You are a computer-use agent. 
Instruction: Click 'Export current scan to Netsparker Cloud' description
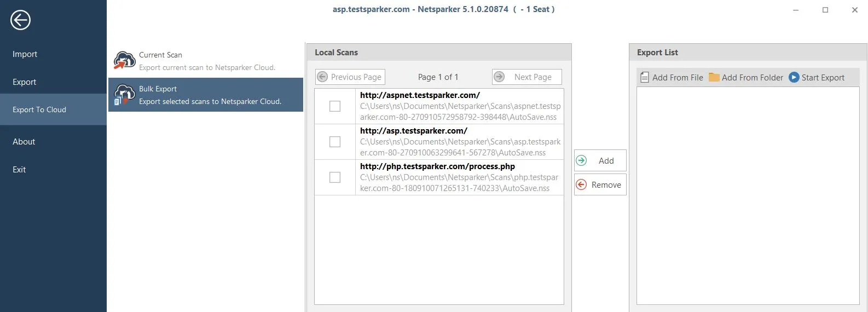click(x=207, y=67)
